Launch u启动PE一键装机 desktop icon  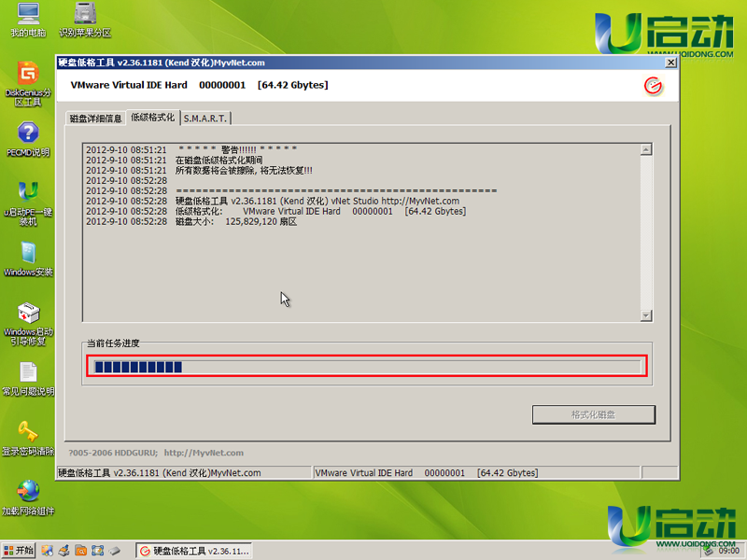click(28, 203)
